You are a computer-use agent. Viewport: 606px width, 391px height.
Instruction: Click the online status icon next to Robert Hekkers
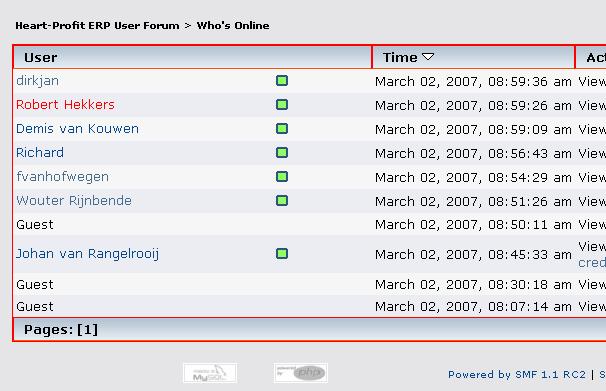point(282,105)
